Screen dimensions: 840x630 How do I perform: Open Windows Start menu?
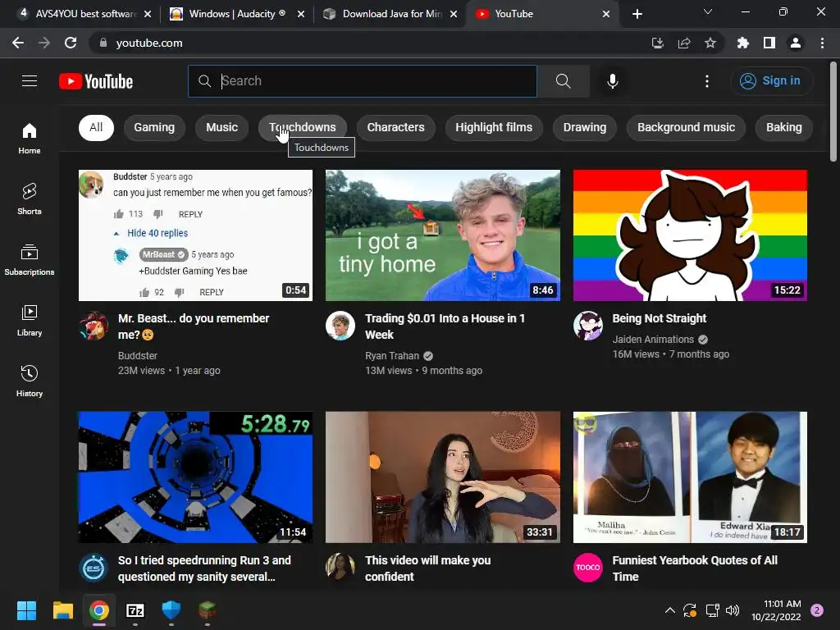[x=26, y=610]
